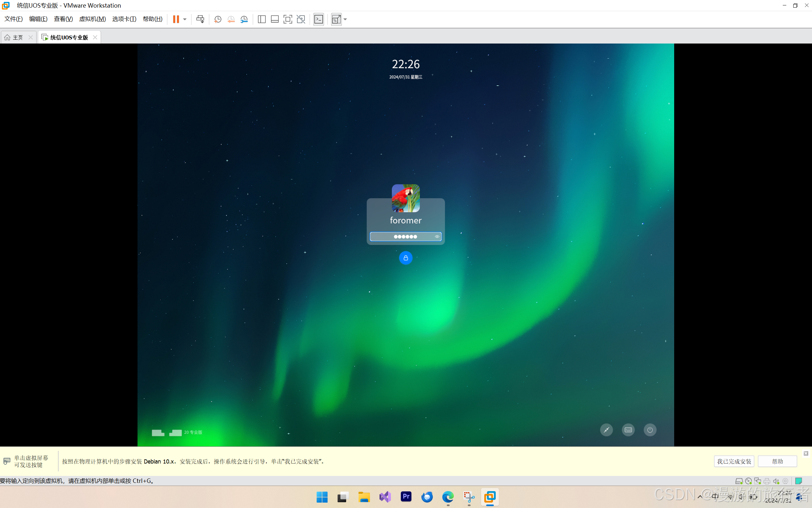Show the password with the eye icon

[x=437, y=237]
